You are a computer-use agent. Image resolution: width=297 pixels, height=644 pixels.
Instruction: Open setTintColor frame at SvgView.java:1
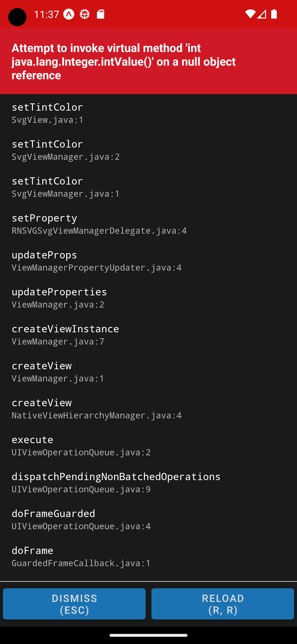pyautogui.click(x=148, y=113)
